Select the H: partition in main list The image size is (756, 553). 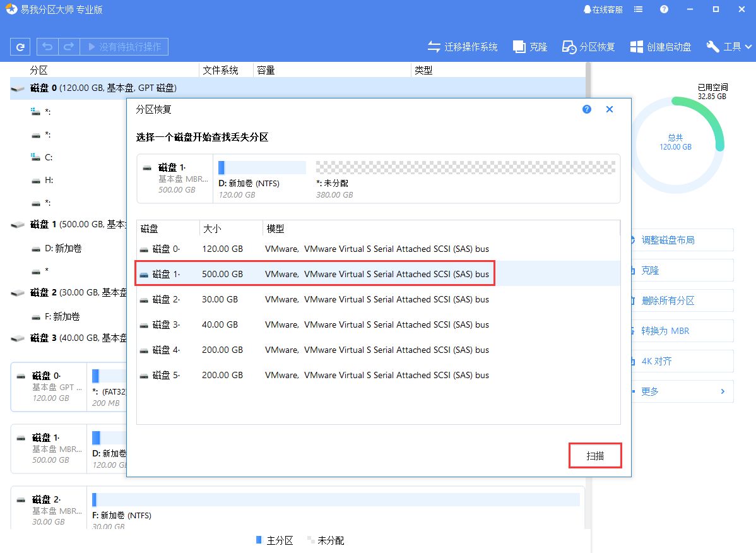(48, 180)
